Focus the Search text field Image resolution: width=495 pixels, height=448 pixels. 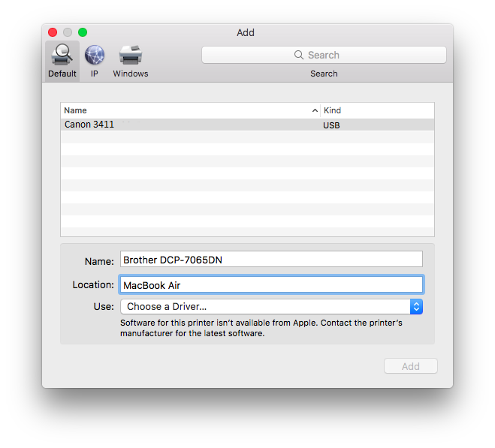324,55
